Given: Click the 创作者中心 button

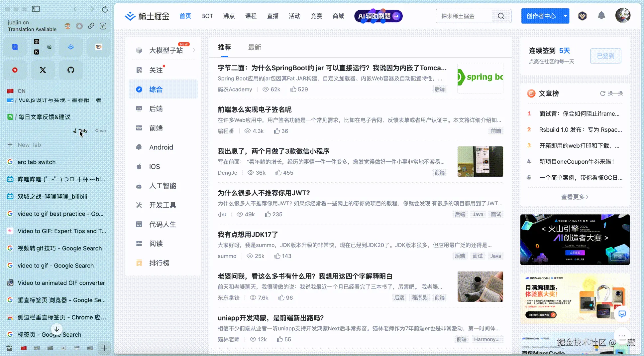Looking at the screenshot, I should tap(541, 16).
